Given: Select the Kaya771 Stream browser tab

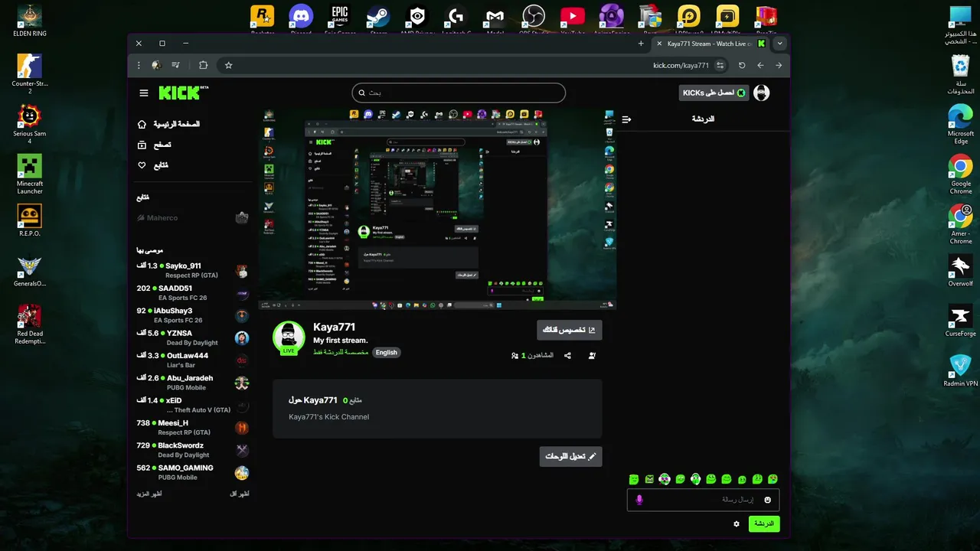Looking at the screenshot, I should 711,44.
